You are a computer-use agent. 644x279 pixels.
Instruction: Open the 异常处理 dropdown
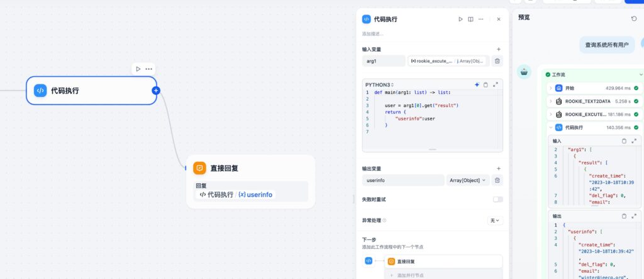[495, 220]
